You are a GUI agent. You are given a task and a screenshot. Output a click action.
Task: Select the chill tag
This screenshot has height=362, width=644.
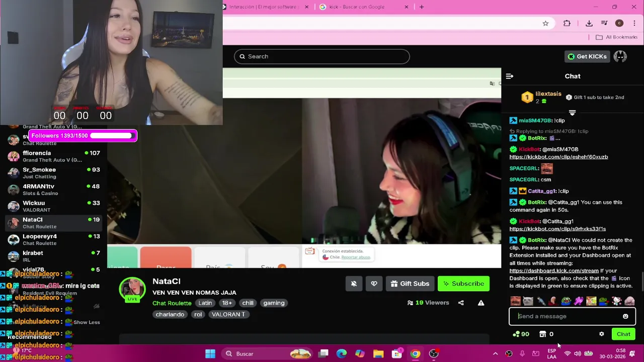(x=248, y=303)
